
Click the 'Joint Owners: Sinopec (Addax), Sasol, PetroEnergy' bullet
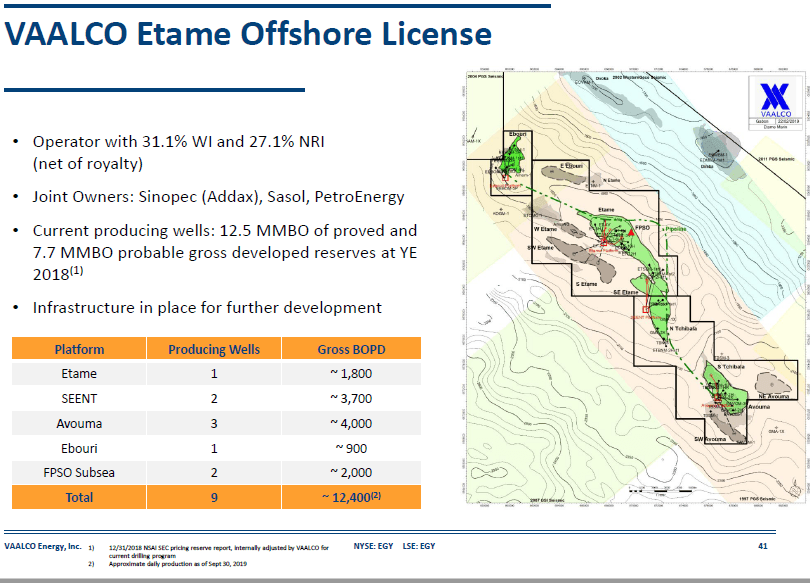coord(218,197)
